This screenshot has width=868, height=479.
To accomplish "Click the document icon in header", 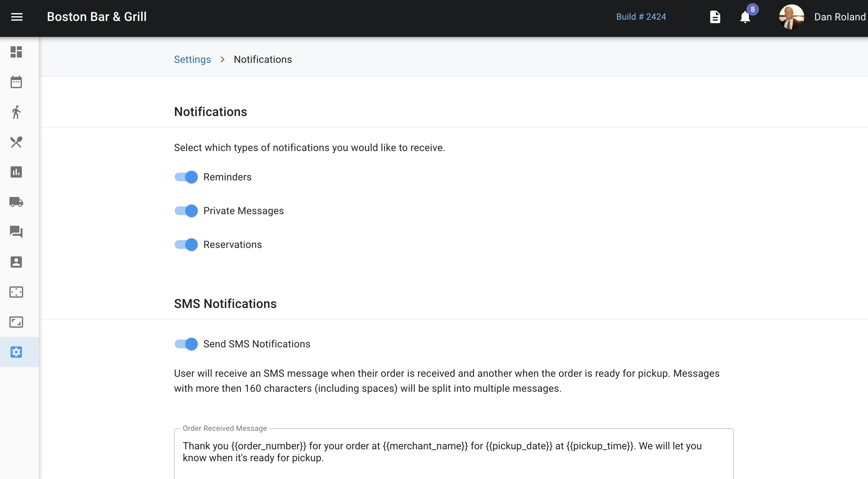I will tap(715, 17).
